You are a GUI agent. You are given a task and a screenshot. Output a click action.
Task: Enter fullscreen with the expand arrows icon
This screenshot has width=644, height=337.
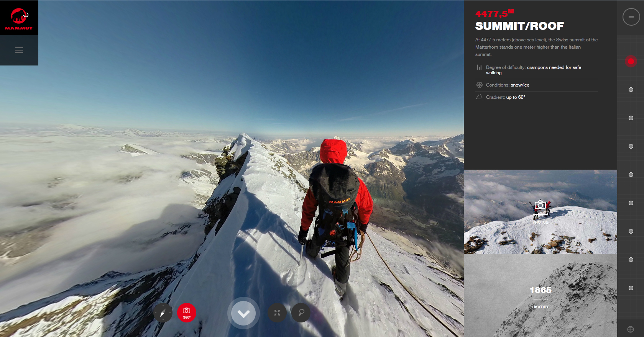277,313
